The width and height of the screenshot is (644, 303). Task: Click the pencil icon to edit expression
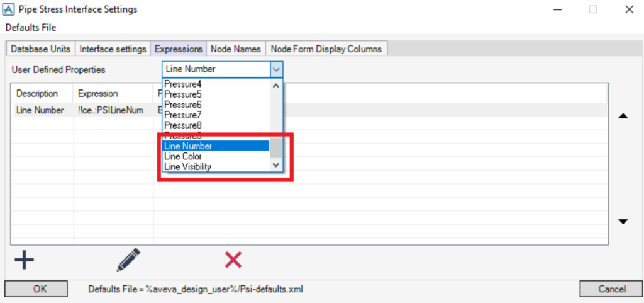point(128,260)
